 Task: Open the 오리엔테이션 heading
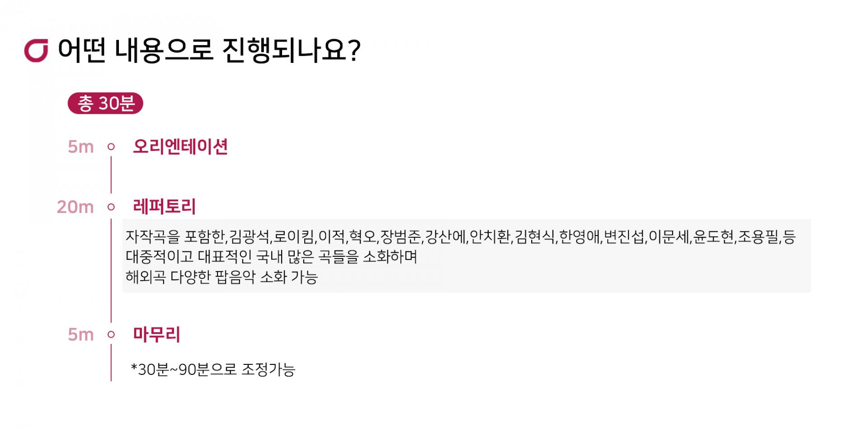tap(180, 147)
